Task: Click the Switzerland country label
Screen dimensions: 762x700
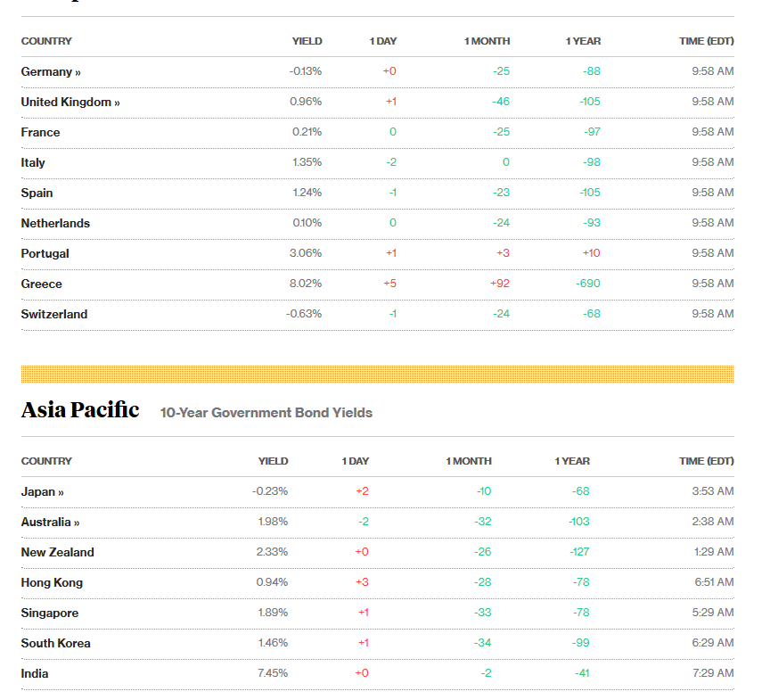Action: coord(54,314)
